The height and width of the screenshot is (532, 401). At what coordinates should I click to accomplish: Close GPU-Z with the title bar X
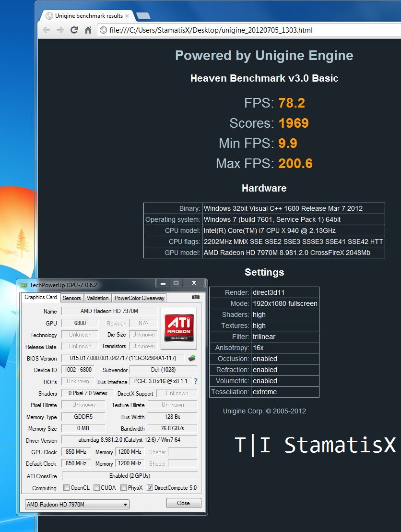click(194, 283)
